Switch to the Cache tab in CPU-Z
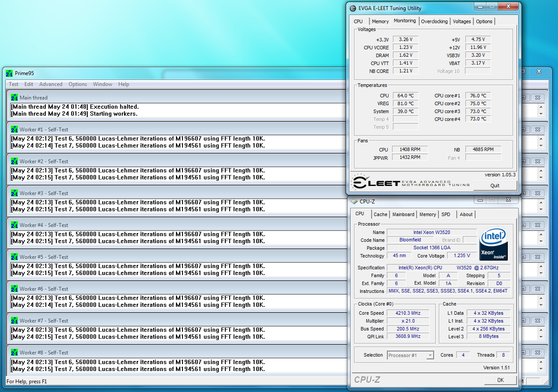 [x=380, y=214]
